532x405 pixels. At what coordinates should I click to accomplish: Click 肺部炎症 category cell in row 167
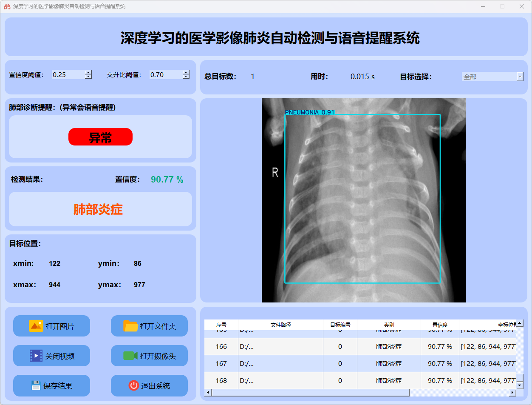coord(389,364)
